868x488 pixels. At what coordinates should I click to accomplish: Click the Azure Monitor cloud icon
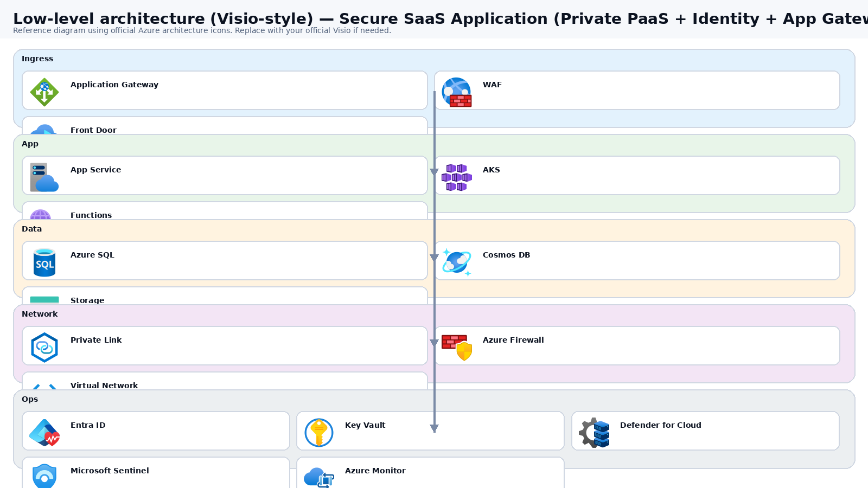tap(319, 477)
